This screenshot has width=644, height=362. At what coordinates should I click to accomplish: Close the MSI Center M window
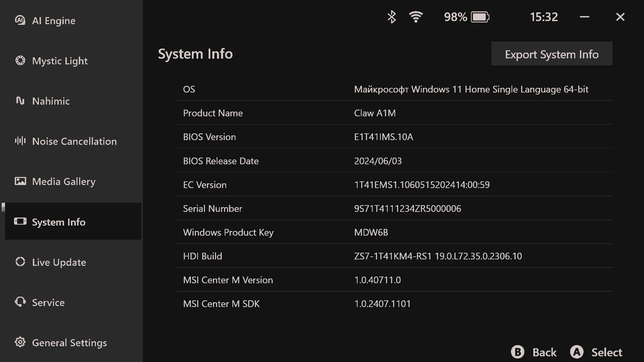[x=620, y=17]
